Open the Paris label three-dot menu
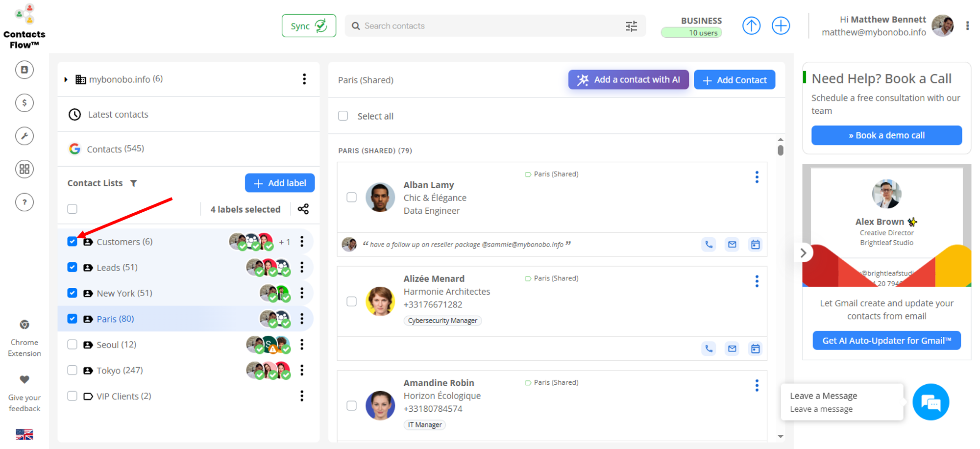The image size is (980, 449). [x=302, y=319]
